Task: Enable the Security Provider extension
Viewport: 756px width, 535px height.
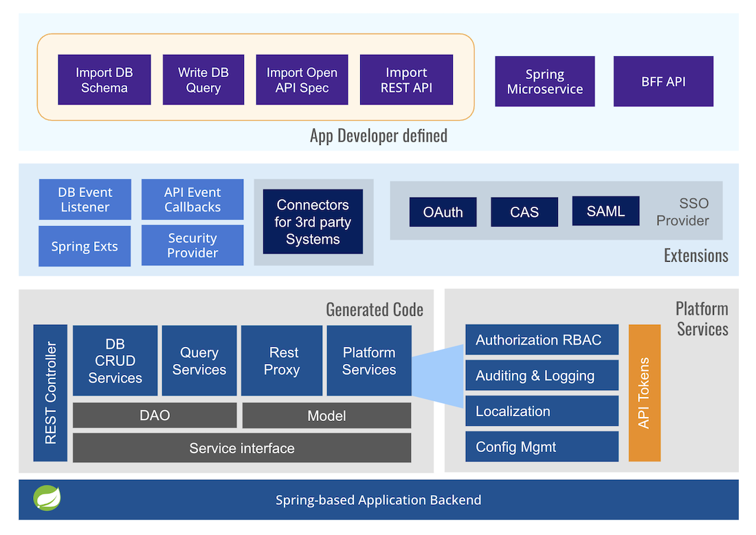Action: 192,245
